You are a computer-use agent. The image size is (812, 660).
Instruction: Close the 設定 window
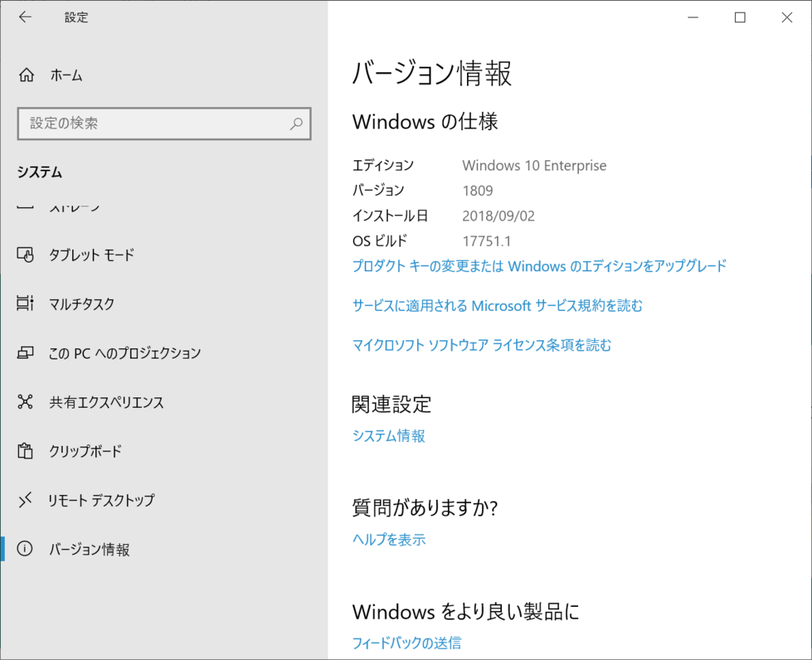point(787,17)
